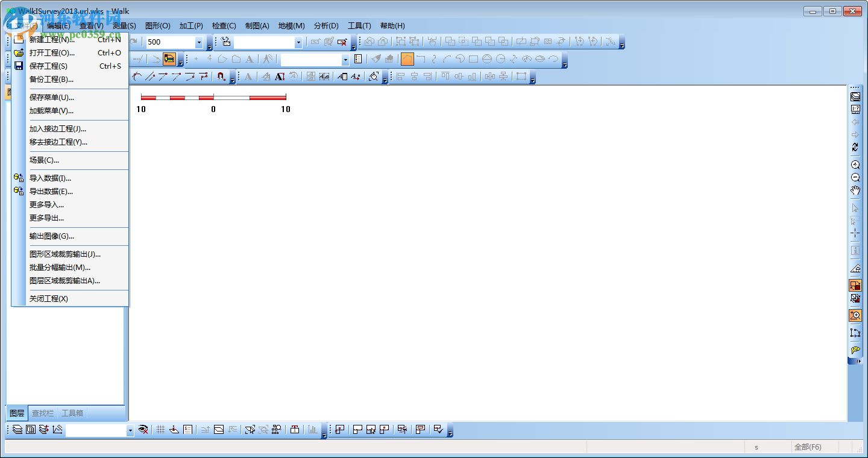Click the magnifier over polygon query icon
The height and width of the screenshot is (458, 868).
click(x=374, y=77)
